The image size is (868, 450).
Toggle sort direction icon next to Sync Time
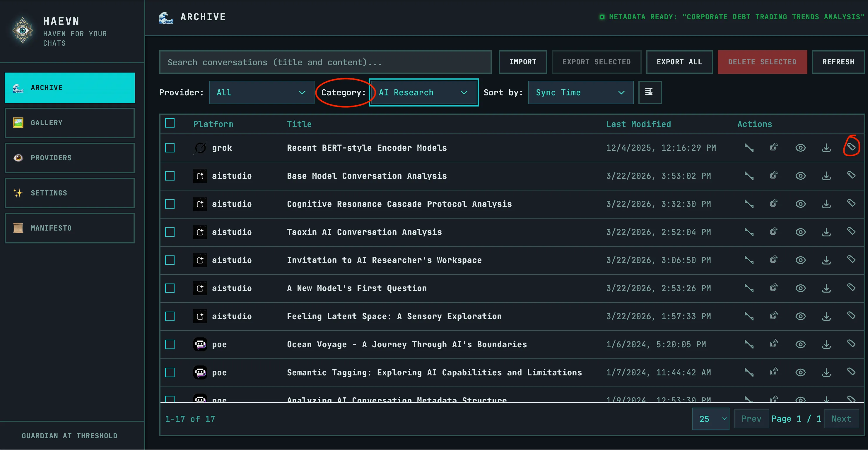[650, 92]
